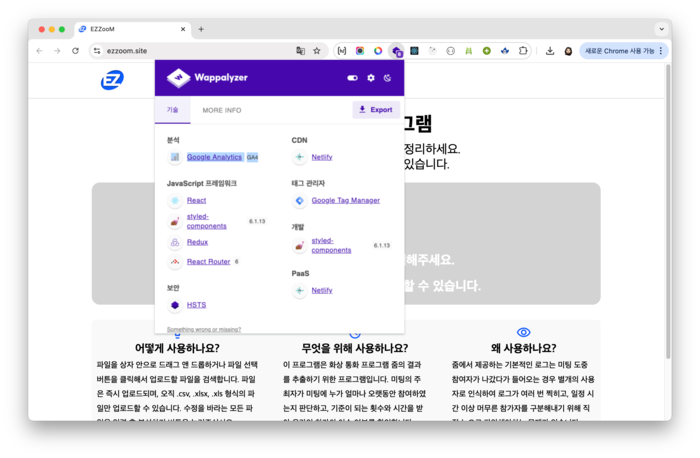This screenshot has height=458, width=700.
Task: Open styled-components link under 개발
Action: point(331,245)
